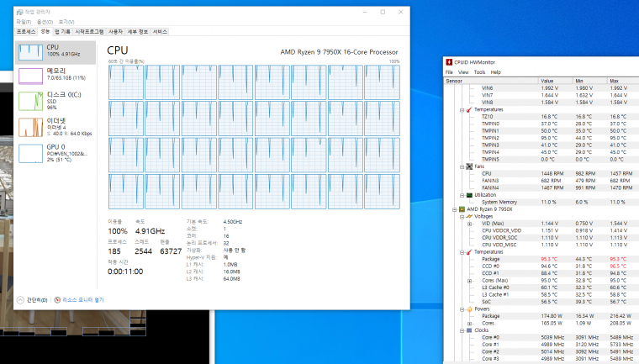Collapse the Ryzen Temperatures node
Screen dimensions: 639x364
coord(462,252)
